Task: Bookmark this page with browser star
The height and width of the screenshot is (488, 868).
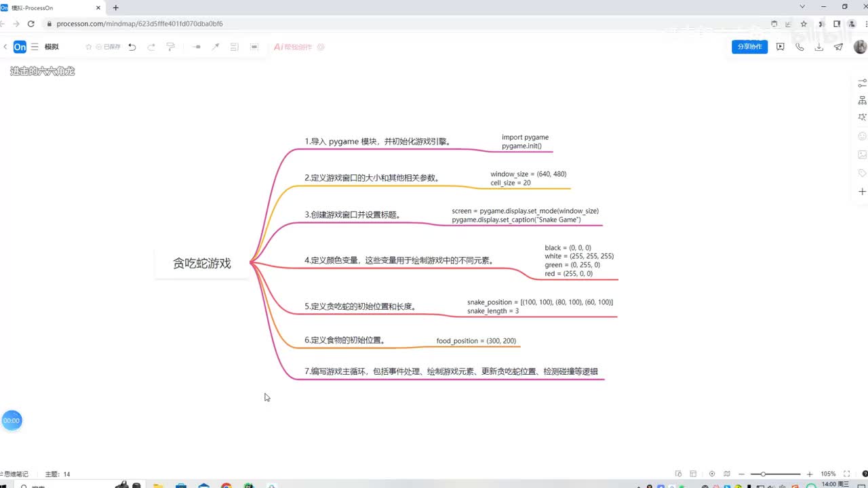Action: (x=804, y=24)
